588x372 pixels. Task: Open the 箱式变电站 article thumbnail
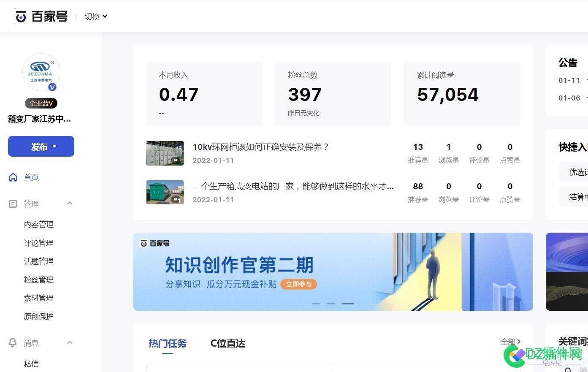(165, 193)
